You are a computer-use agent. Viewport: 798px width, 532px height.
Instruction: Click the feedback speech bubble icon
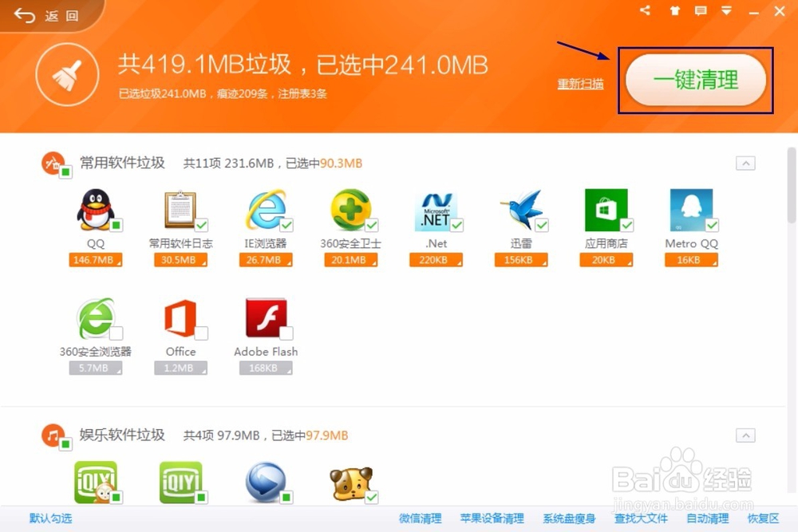[702, 11]
